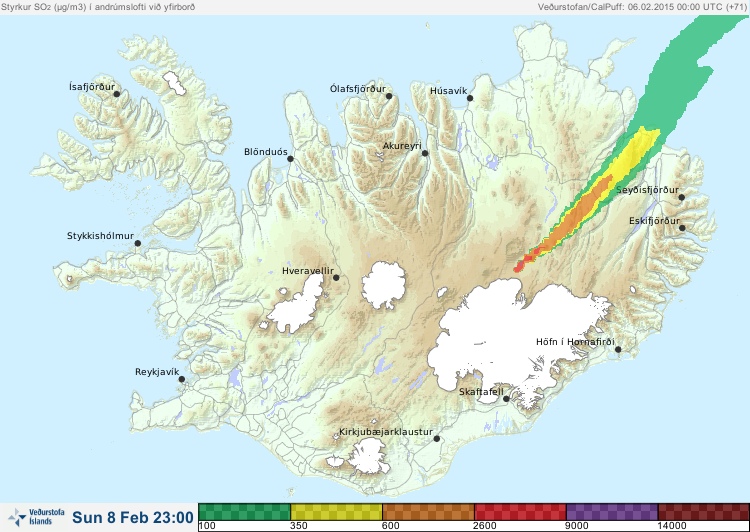Click the green 100 legend swatch
This screenshot has width=750, height=532.
(x=244, y=512)
